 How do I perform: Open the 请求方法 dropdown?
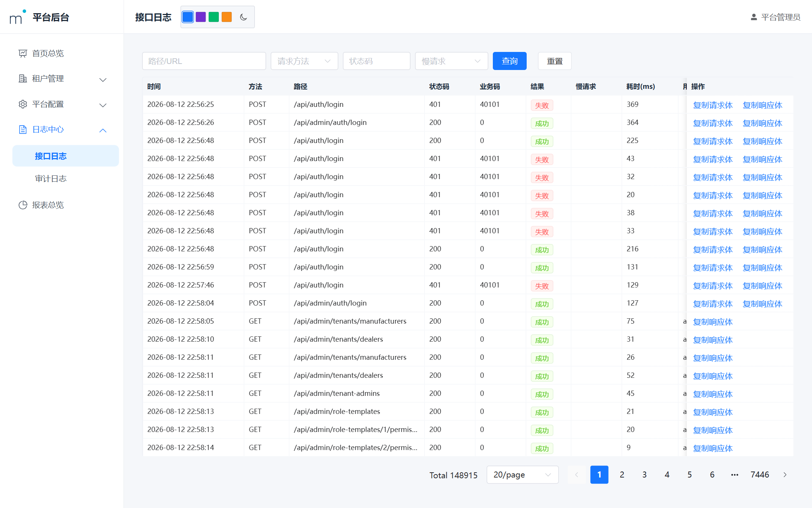click(x=304, y=61)
